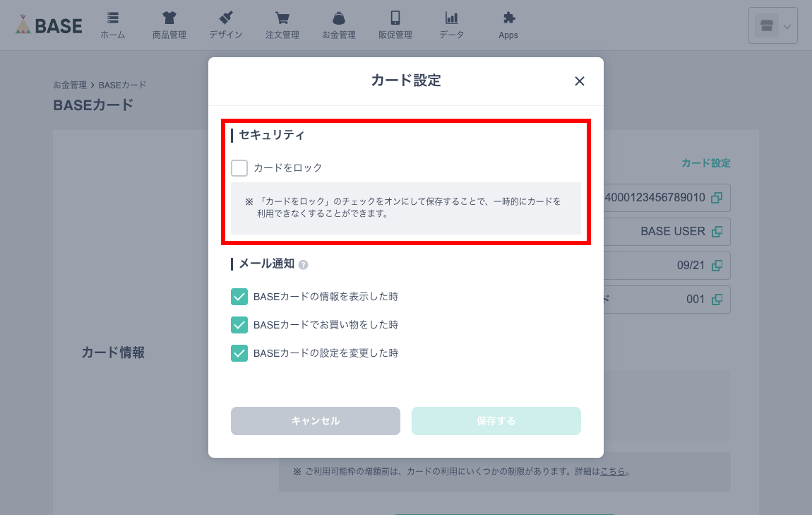Copy the card number 4000123456789010
Image resolution: width=812 pixels, height=515 pixels.
coord(717,197)
